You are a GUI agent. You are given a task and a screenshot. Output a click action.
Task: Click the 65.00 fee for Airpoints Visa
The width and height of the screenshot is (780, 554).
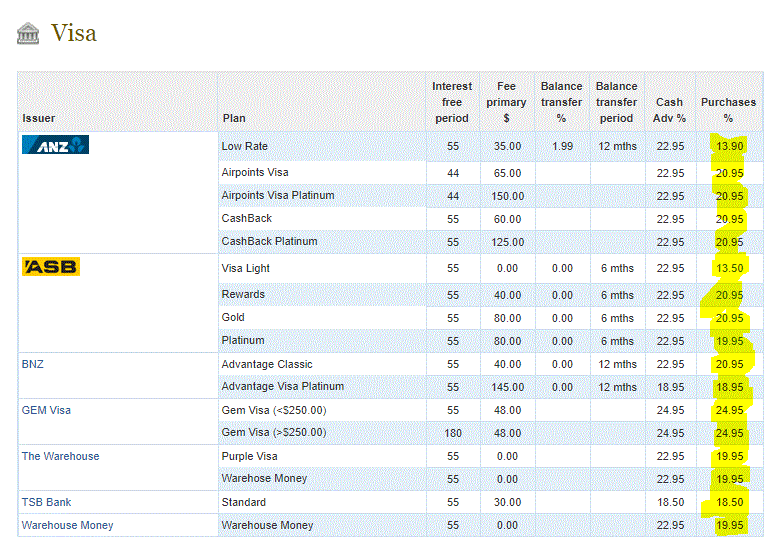508,173
